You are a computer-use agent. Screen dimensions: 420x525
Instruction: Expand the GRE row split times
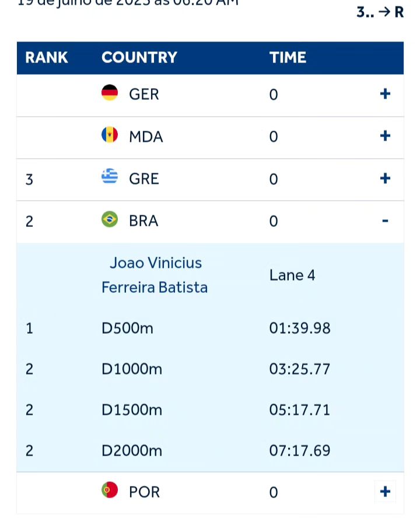384,178
